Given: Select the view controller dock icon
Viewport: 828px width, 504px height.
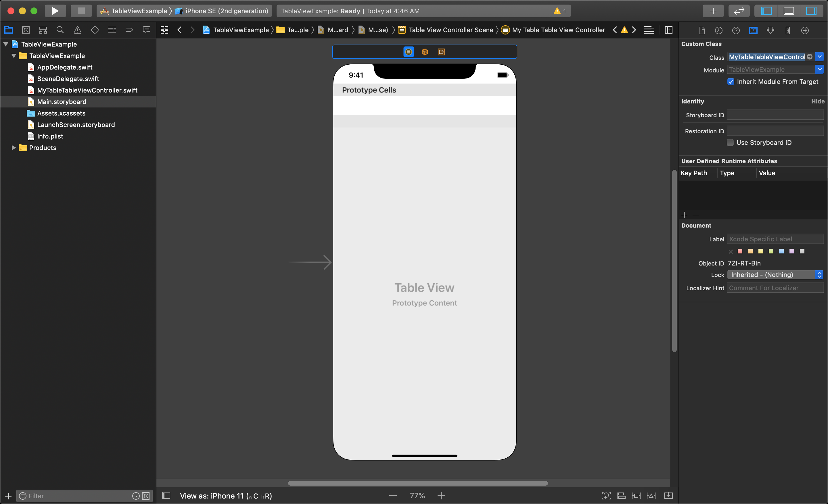Looking at the screenshot, I should coord(409,52).
